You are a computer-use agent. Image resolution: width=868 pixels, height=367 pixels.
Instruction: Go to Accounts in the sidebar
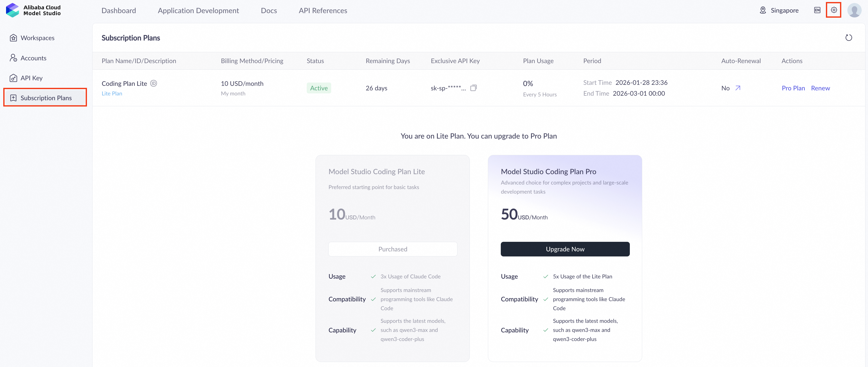click(x=33, y=58)
